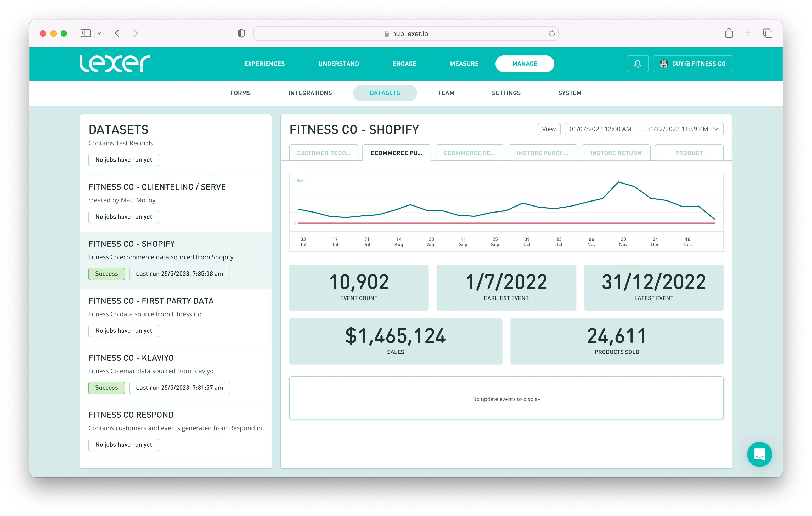Switch to the Customer Records tab
This screenshot has width=812, height=516.
(x=323, y=153)
